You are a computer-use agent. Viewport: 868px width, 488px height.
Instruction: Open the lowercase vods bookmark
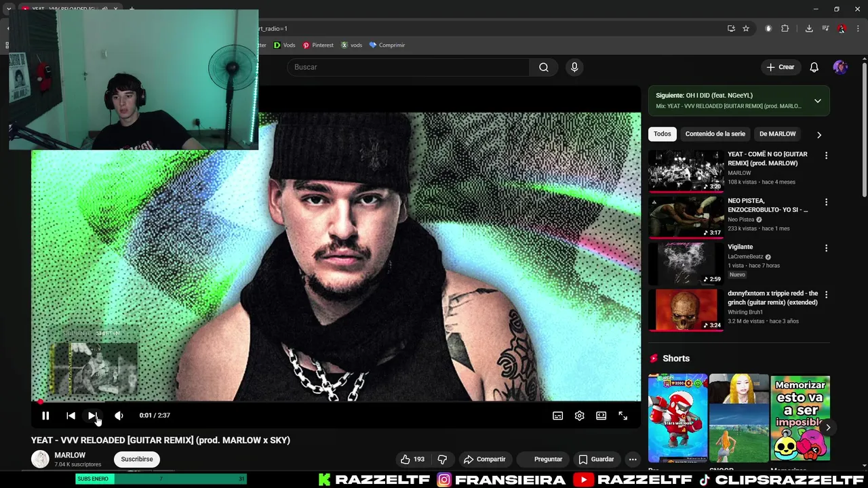(351, 45)
